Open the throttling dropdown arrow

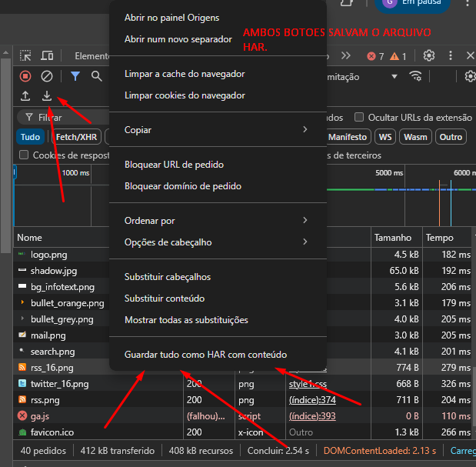coord(394,76)
